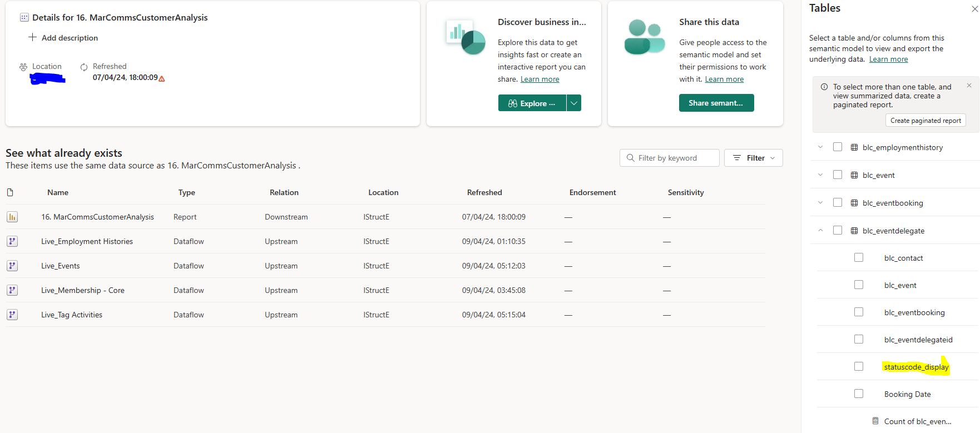Open the 16. MarCommsCustomerAnalysis report row
The height and width of the screenshot is (433, 980).
[97, 217]
